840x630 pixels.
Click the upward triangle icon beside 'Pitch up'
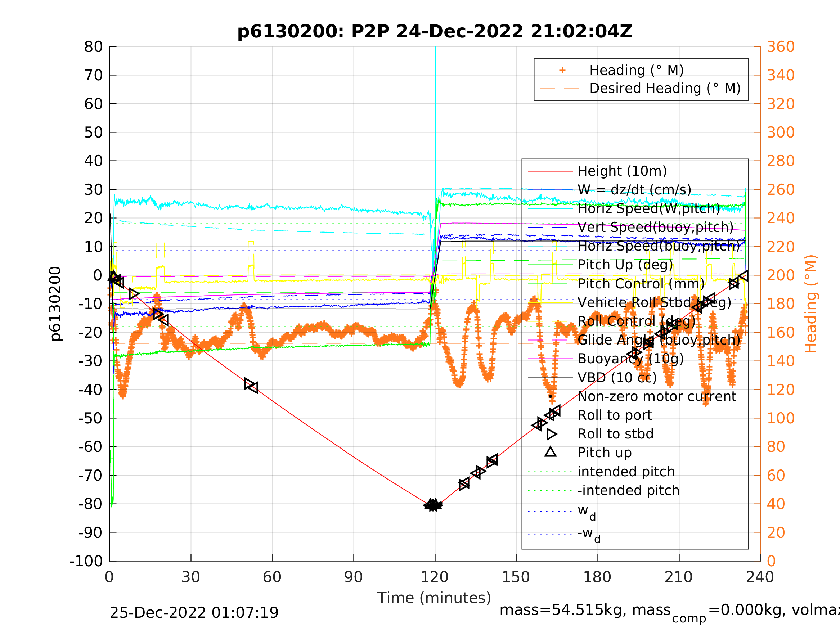550,452
